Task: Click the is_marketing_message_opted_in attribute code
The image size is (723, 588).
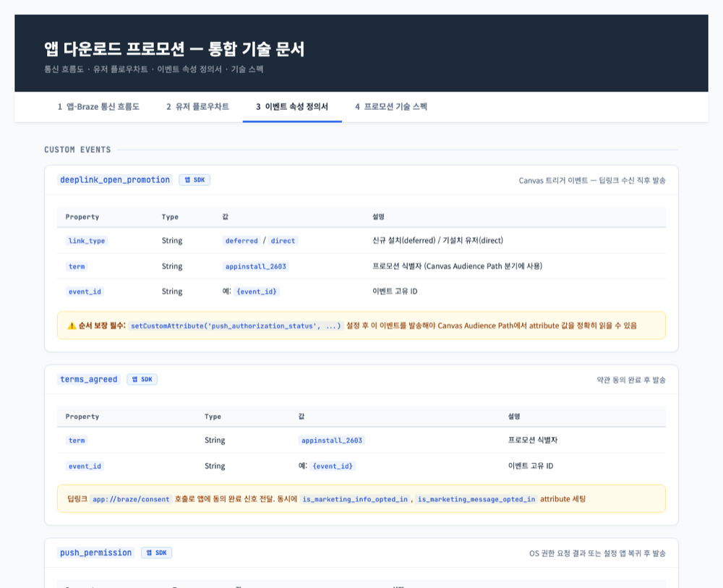Action: [476, 500]
